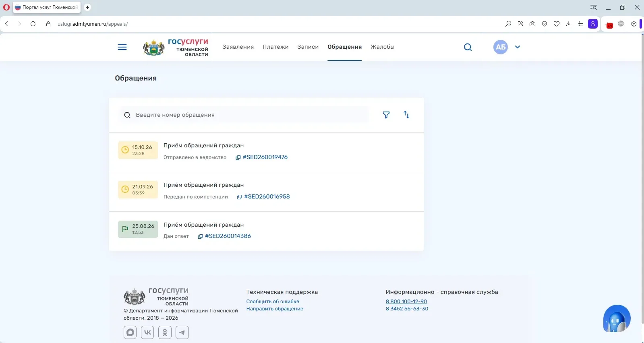The image size is (644, 343).
Task: Open the chat messenger icon in footer
Action: (130, 333)
